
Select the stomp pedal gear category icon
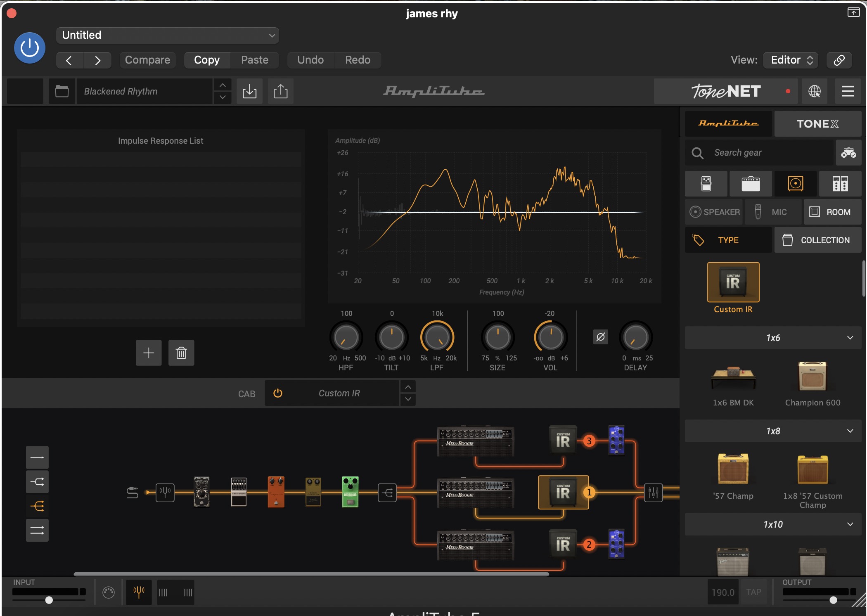click(706, 184)
